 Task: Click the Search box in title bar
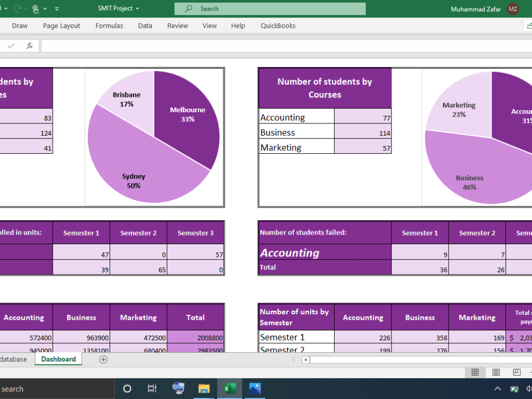click(x=270, y=9)
